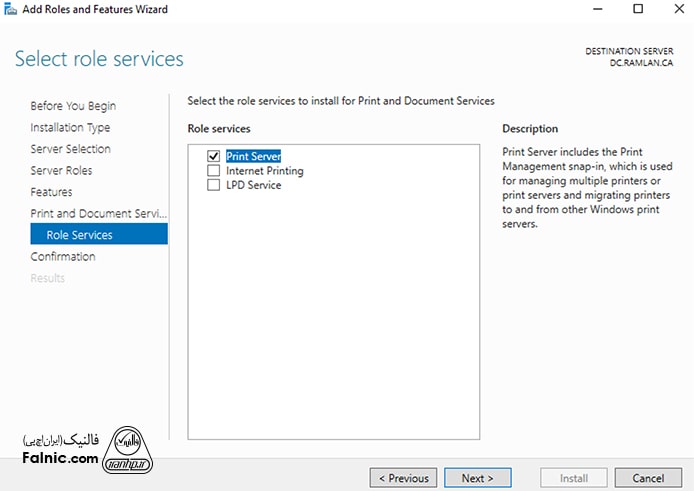Navigate to Server Roles step
This screenshot has height=491, width=694.
(x=61, y=171)
